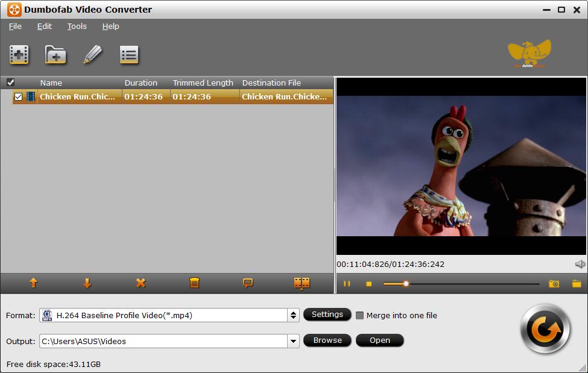Viewport: 588px width, 373px height.
Task: Click the playback progress slider handle
Action: pos(406,284)
